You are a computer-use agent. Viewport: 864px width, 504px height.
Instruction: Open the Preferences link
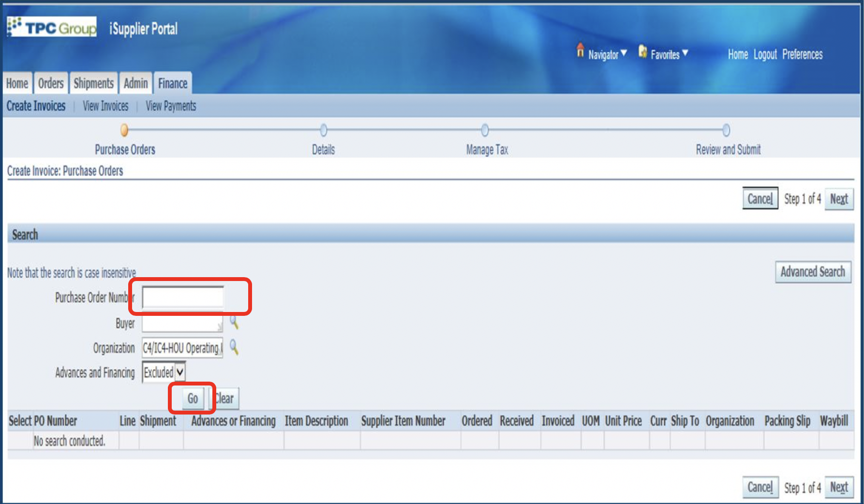802,55
